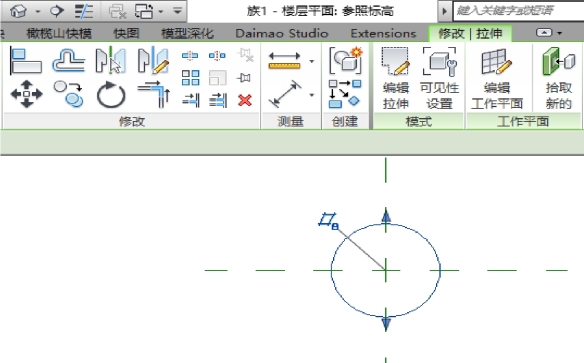Open the aligned dimension dropdown arrow

tap(312, 61)
